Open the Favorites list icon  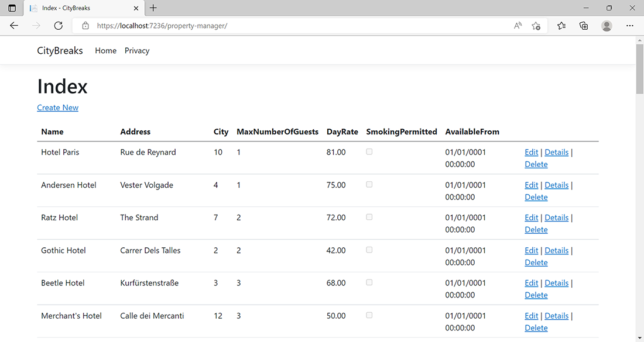click(561, 25)
